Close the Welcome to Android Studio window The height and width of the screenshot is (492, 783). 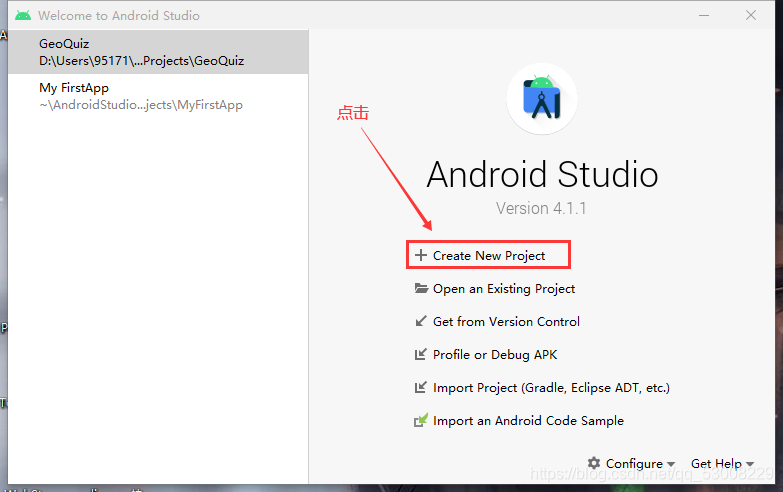tap(751, 15)
